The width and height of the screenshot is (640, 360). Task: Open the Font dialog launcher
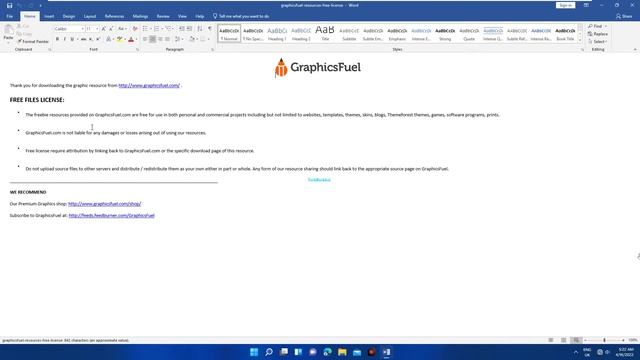138,49
